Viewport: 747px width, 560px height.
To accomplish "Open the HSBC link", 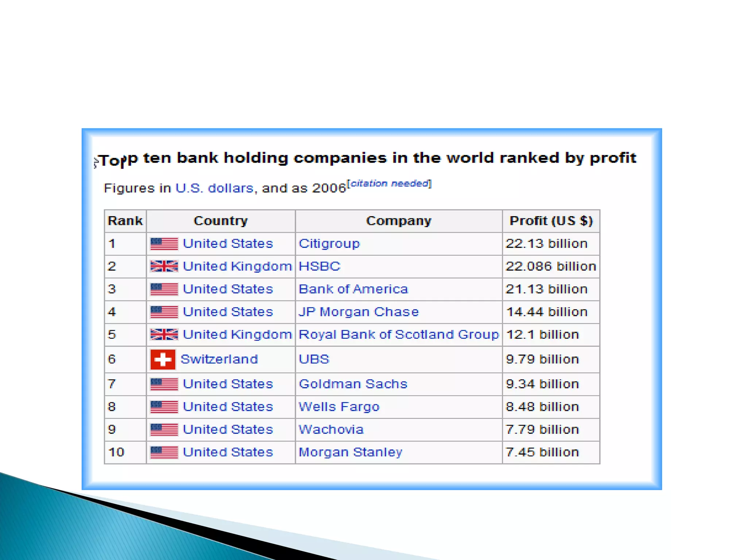I will point(319,266).
